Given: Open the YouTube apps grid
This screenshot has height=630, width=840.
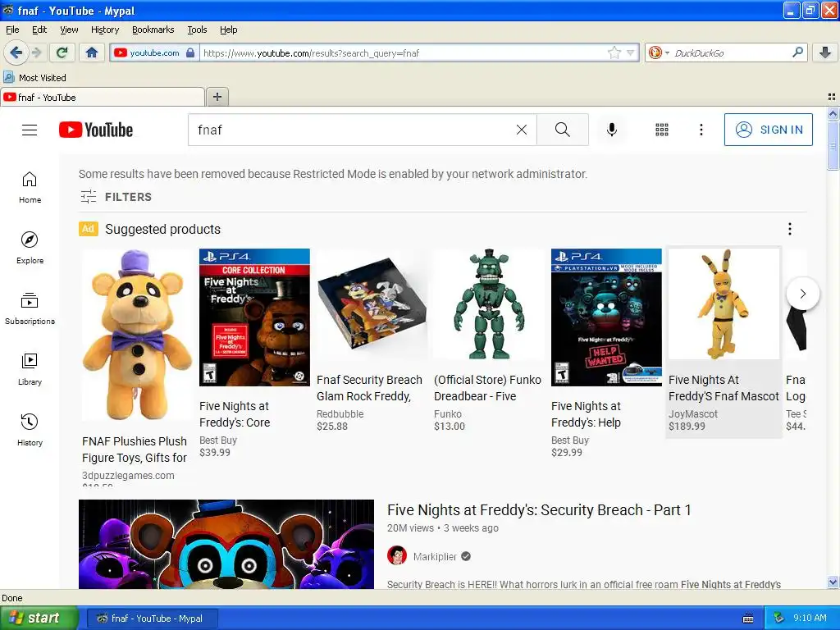Looking at the screenshot, I should pos(662,130).
